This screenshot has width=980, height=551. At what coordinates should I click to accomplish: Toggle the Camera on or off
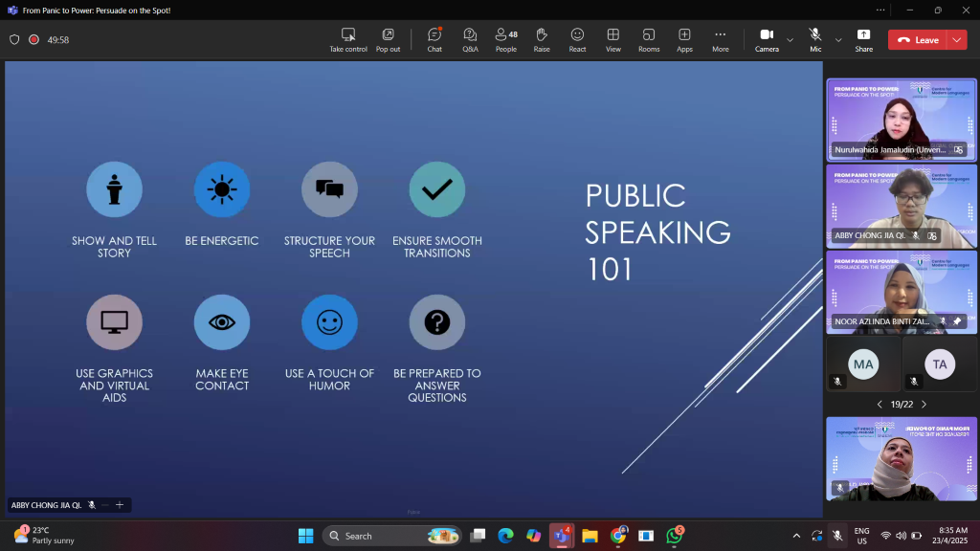(767, 39)
